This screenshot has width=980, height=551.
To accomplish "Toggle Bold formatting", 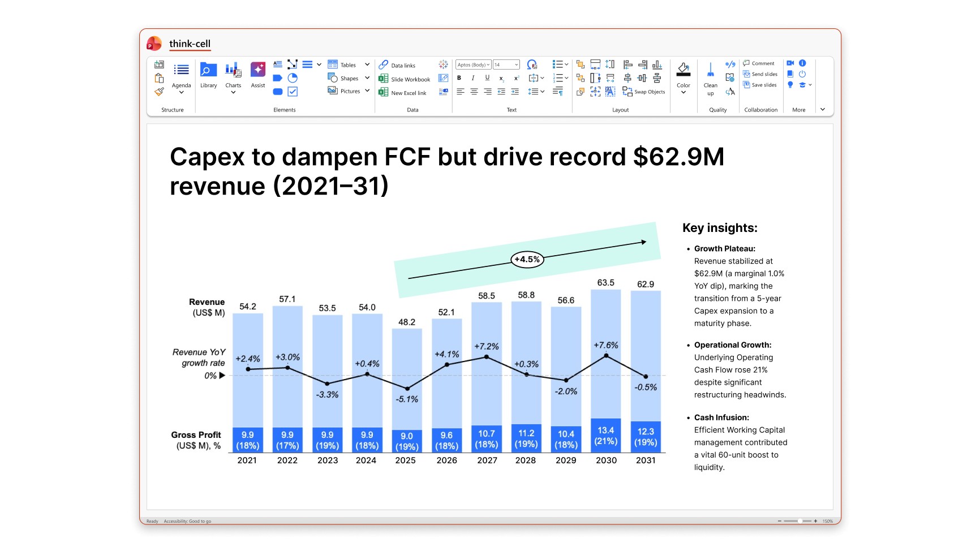I will pos(459,78).
